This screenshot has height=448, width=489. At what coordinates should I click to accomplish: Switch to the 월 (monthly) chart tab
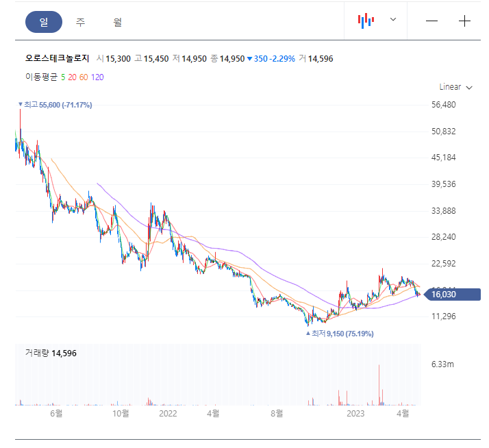(117, 22)
